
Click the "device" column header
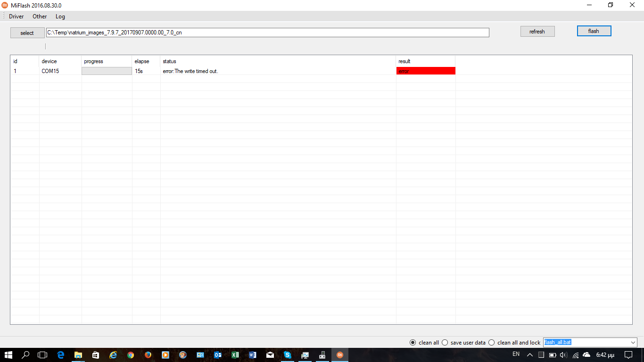(60, 61)
